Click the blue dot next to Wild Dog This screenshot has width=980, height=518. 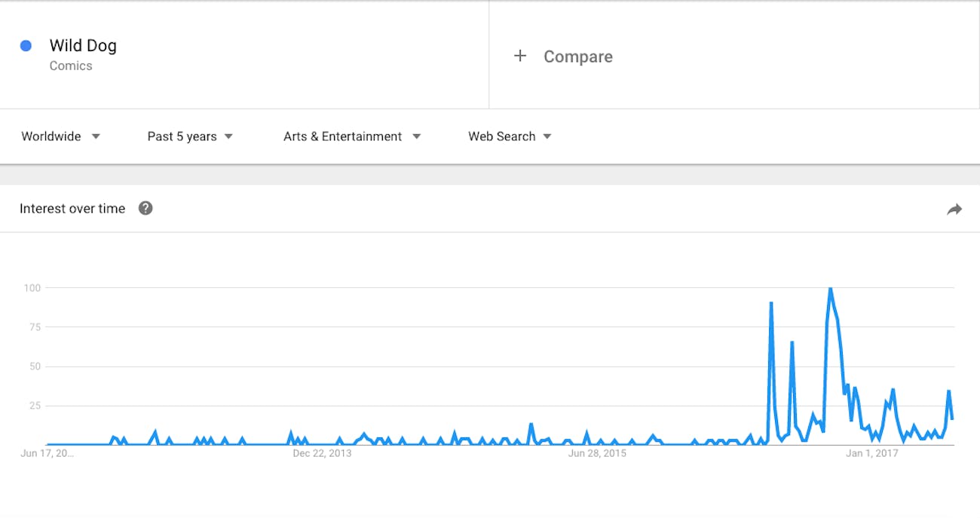click(26, 46)
